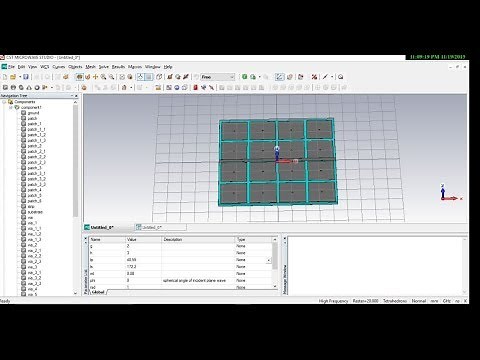The width and height of the screenshot is (480, 360).
Task: Click the Tetrahedrons entry in status bar
Action: pos(395,301)
